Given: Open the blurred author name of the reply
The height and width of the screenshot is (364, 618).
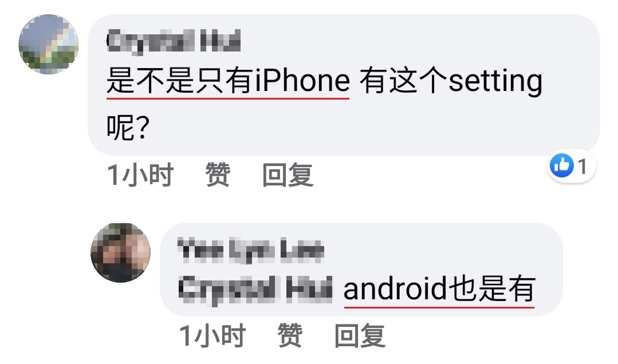Looking at the screenshot, I should 251,250.
